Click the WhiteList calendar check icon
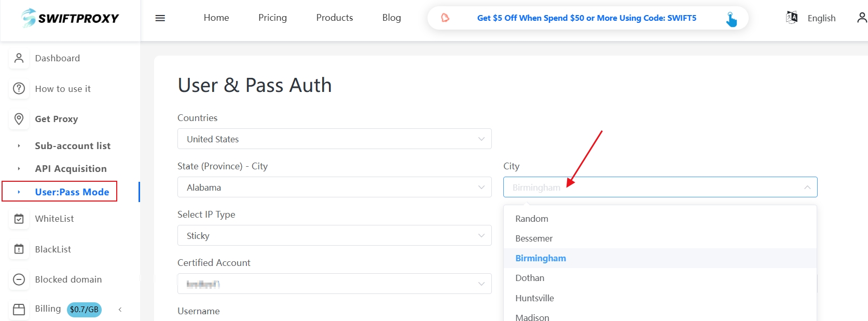868x321 pixels. click(19, 219)
